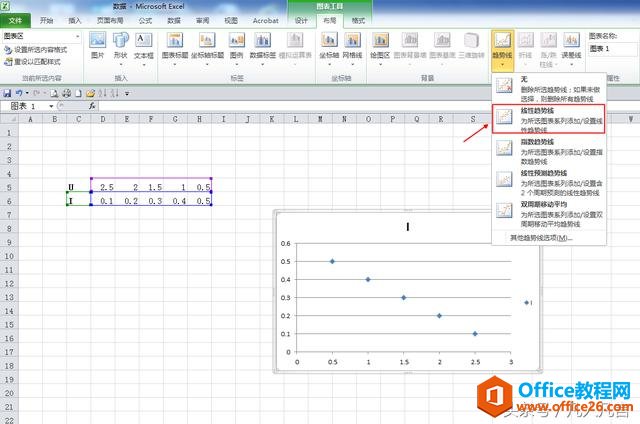Save workbook with floppy disk icon

pyautogui.click(x=7, y=93)
